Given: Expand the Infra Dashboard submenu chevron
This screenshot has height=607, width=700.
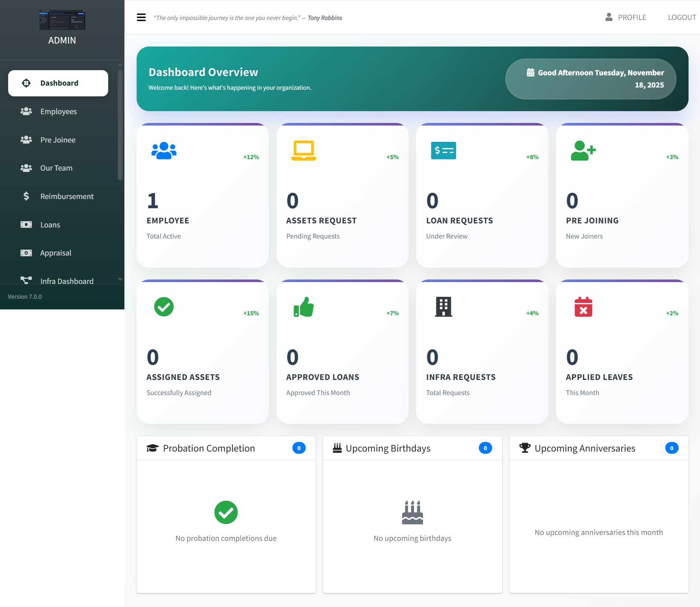Looking at the screenshot, I should 120,280.
